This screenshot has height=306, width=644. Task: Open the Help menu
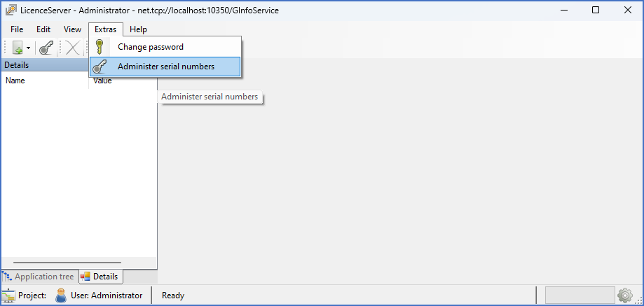(139, 29)
